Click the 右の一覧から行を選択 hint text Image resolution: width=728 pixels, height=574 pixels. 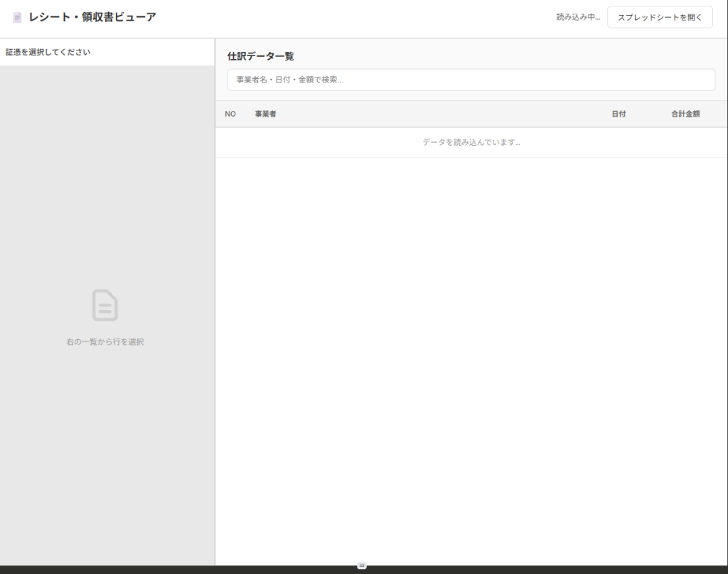click(105, 342)
